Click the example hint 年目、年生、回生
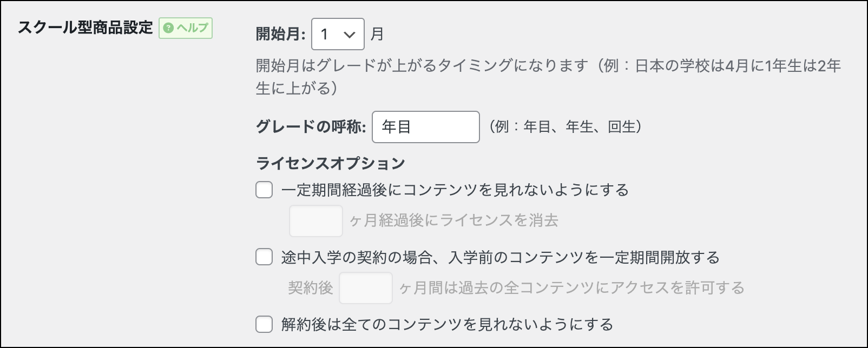The height and width of the screenshot is (348, 868). coord(565,127)
